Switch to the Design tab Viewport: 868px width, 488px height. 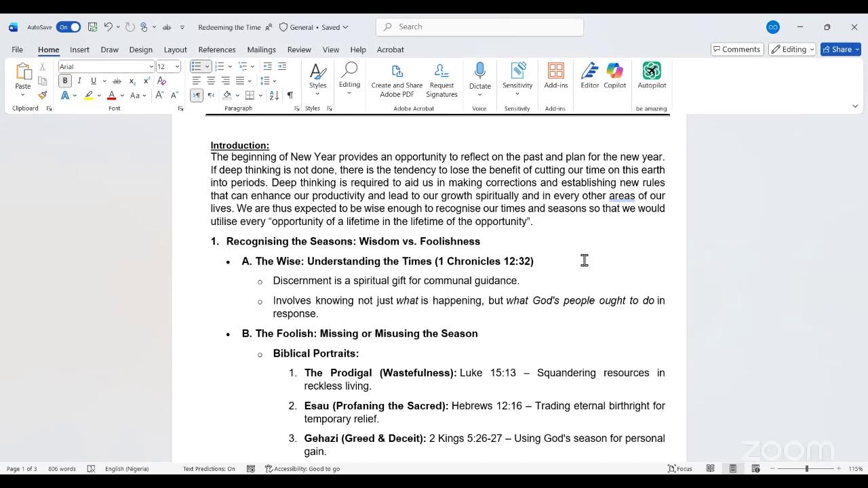(x=140, y=49)
